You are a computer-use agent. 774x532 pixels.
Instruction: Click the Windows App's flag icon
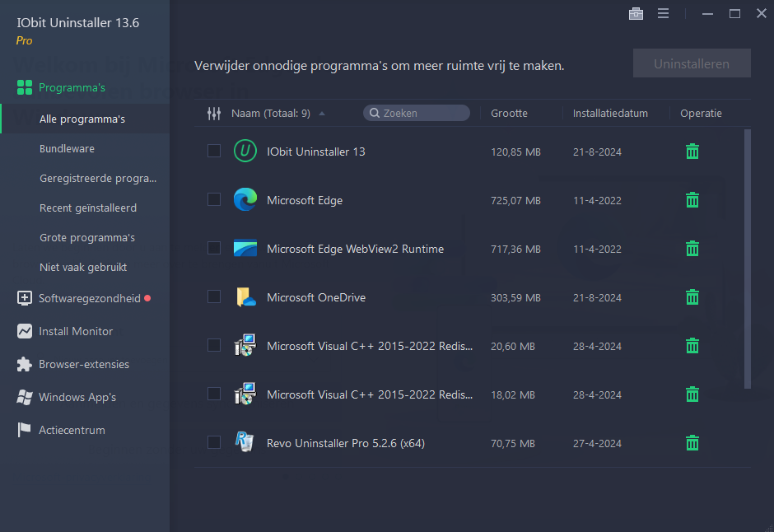pos(24,397)
